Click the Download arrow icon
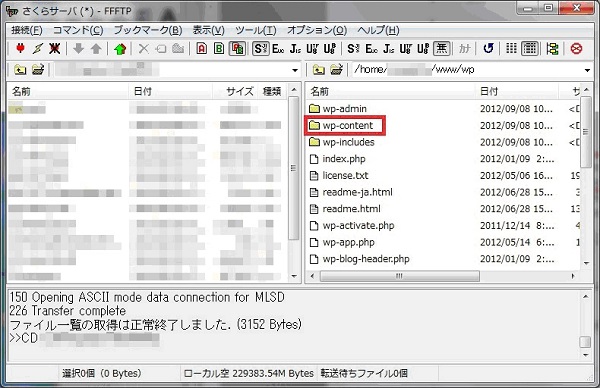Image resolution: width=600 pixels, height=388 pixels. (78, 49)
